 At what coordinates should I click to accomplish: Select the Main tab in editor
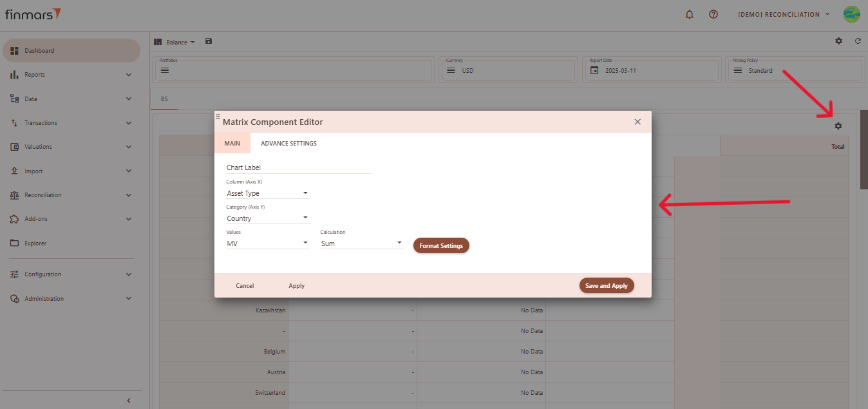232,143
